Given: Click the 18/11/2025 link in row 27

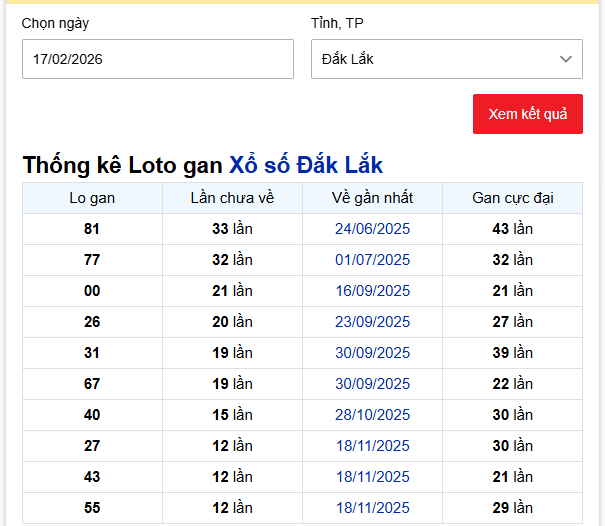Looking at the screenshot, I should coord(372,446).
